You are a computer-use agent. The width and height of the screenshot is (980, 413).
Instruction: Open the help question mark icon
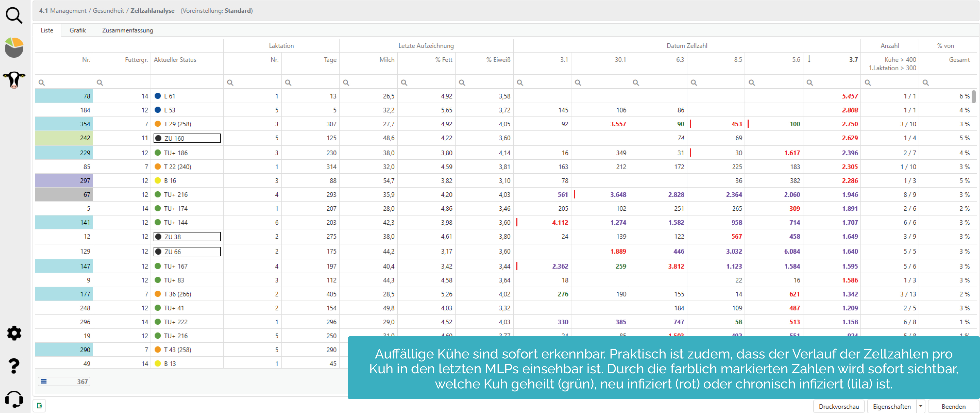[x=14, y=366]
